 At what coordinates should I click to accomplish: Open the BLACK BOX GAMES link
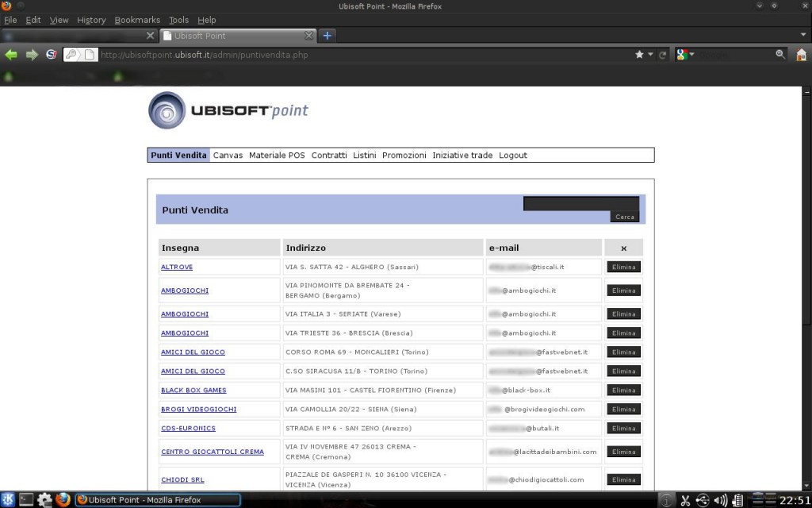click(x=193, y=390)
